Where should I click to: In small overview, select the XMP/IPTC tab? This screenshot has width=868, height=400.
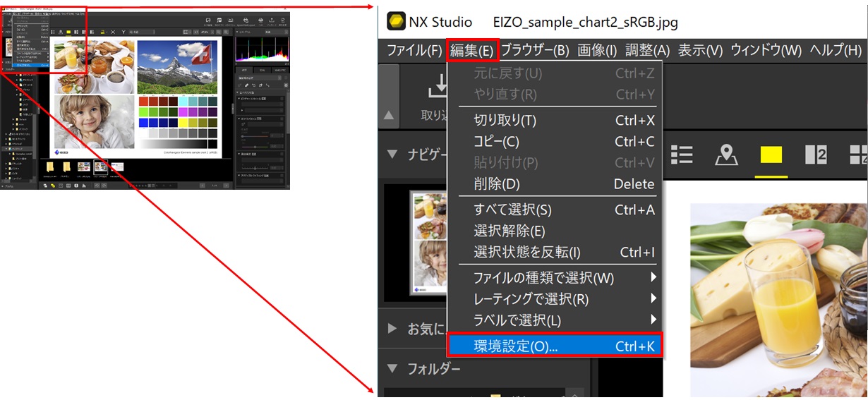[280, 71]
